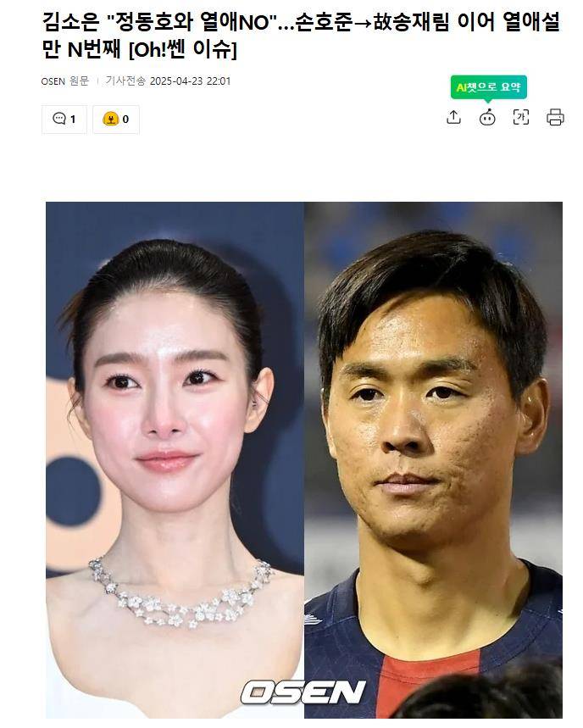This screenshot has height=728, width=583.
Task: Select the green 'AI챗으로 요약' tooltip bubble
Action: 488,86
